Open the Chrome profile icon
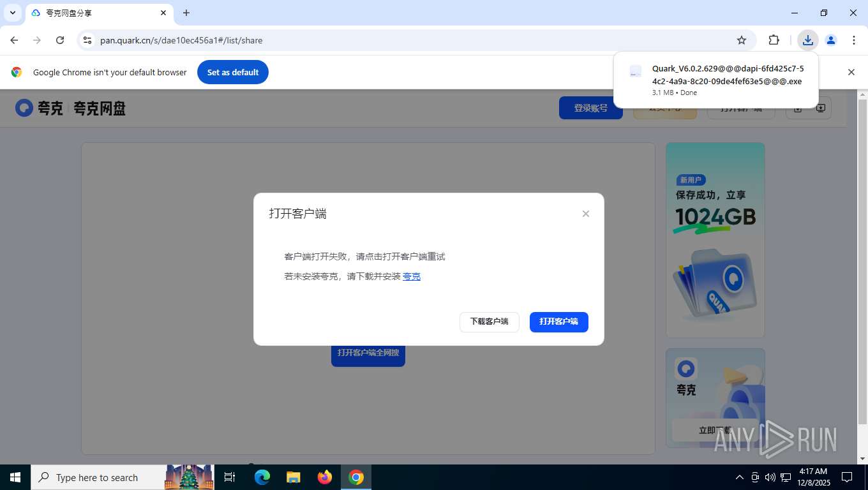 [x=831, y=40]
